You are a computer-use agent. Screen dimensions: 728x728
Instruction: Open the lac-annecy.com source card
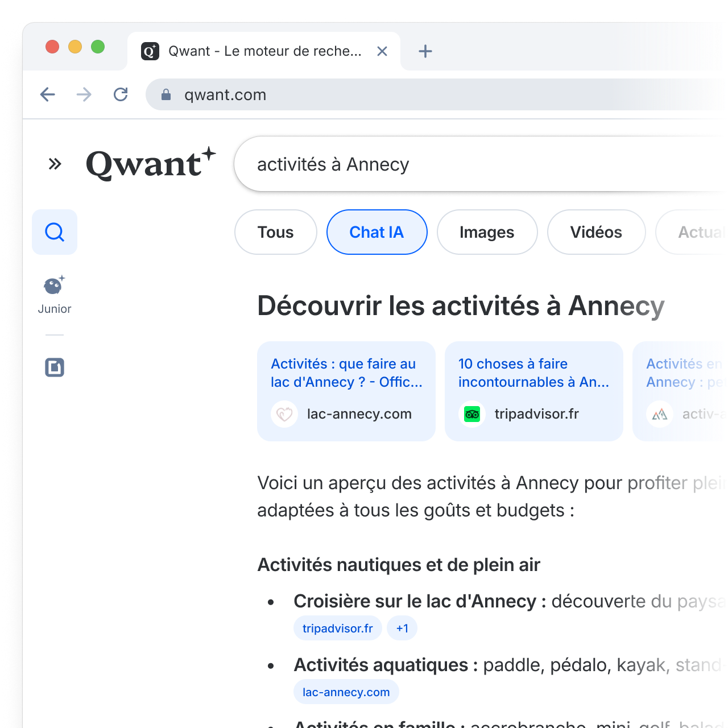point(346,391)
